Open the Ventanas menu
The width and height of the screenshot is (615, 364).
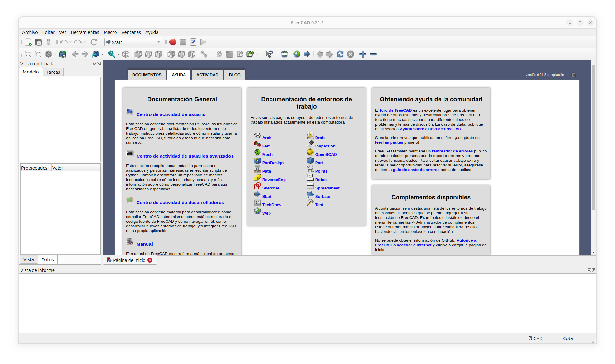131,32
